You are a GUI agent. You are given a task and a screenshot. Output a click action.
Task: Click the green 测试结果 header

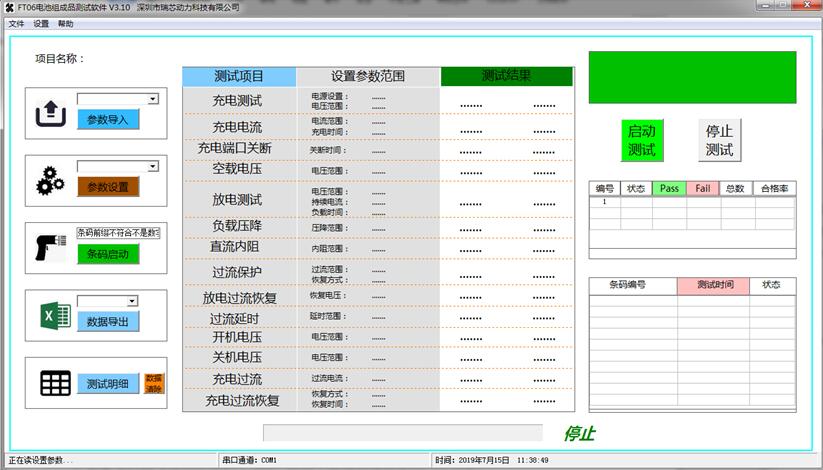coord(507,76)
